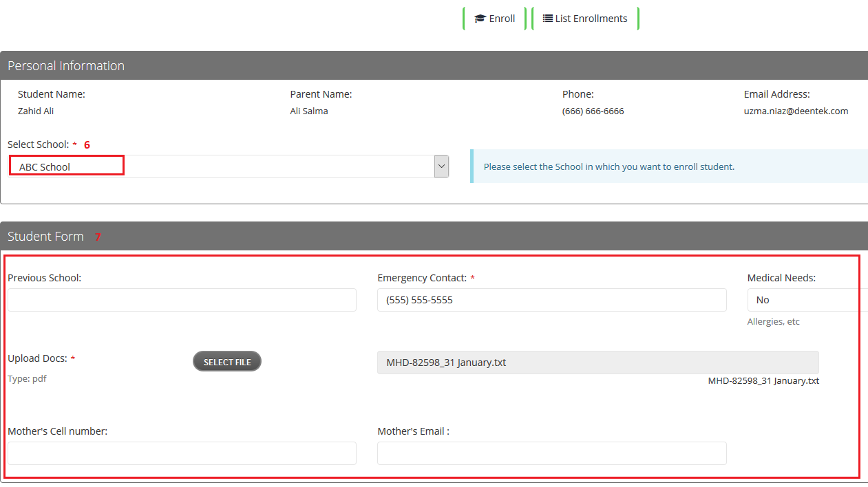
Task: Select the student name Zahid Ali
Action: point(36,111)
